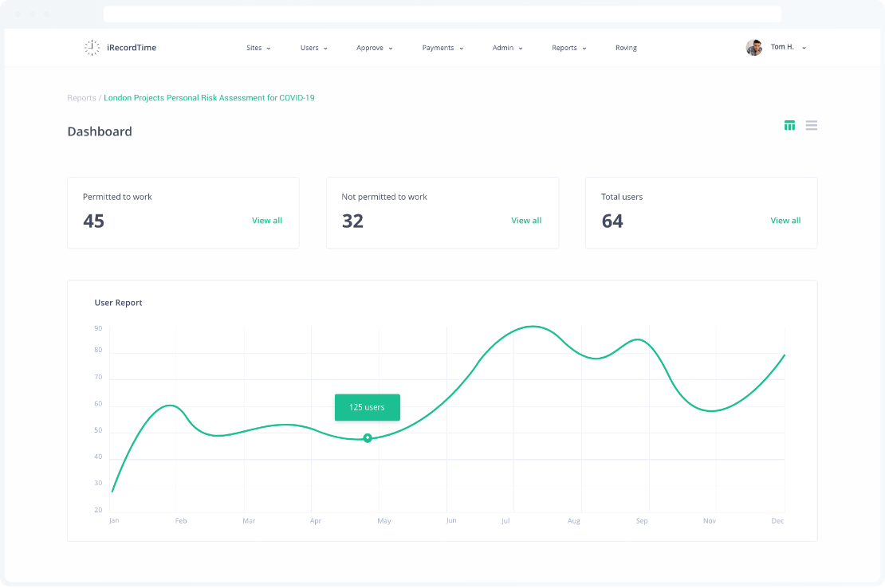Go to the Roving page

pos(626,48)
